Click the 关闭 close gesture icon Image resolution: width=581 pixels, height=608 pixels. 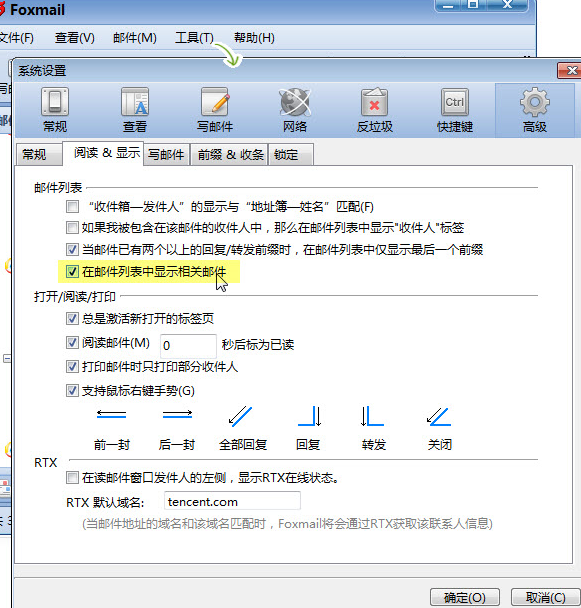(x=439, y=416)
